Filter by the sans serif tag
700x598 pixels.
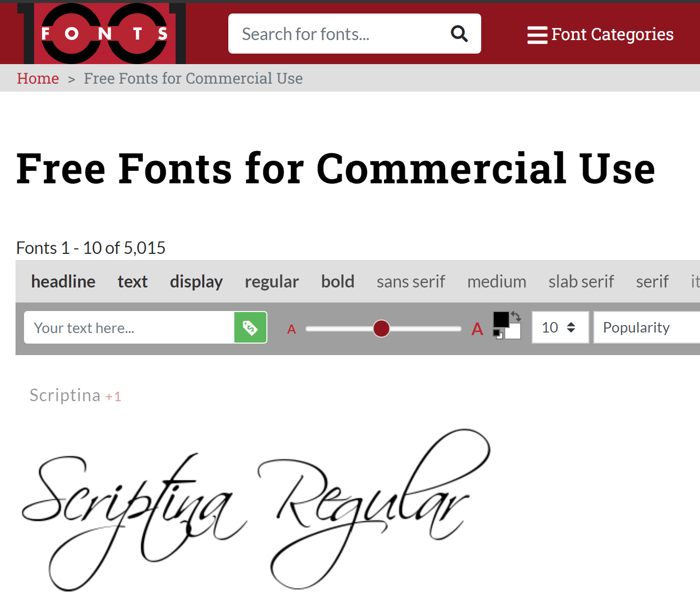pyautogui.click(x=411, y=281)
